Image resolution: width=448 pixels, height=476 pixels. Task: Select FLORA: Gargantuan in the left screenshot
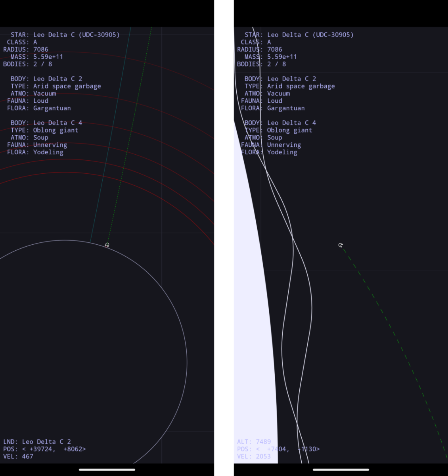tap(39, 108)
